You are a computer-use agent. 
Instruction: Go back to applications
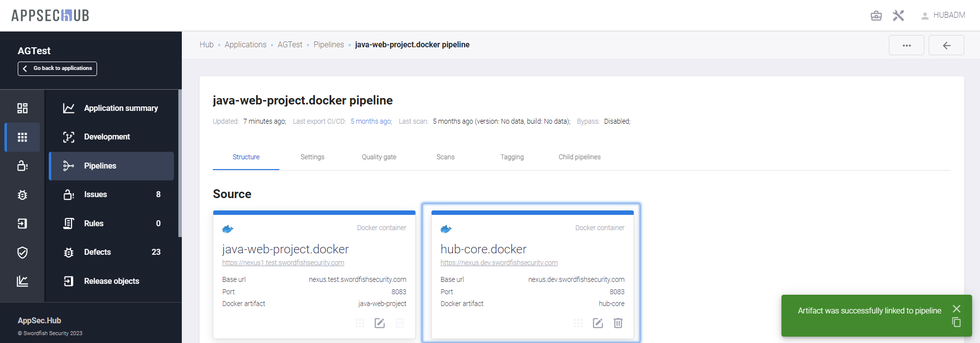point(57,69)
